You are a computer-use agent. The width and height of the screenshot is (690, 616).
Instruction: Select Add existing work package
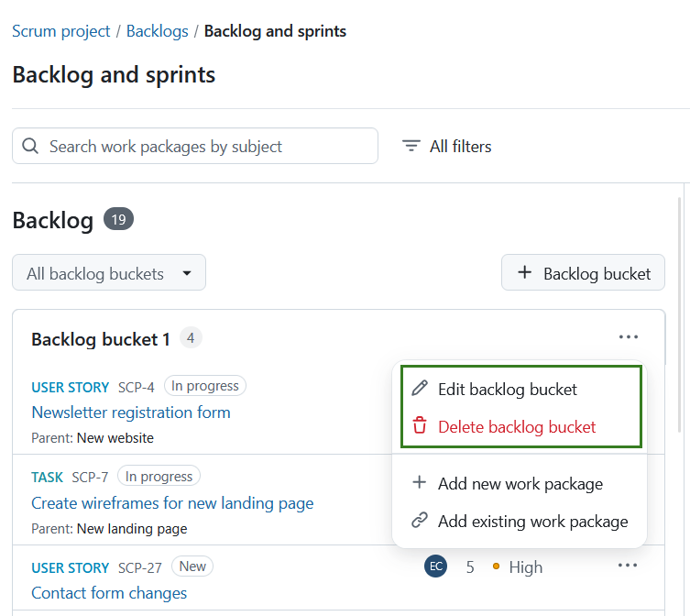pyautogui.click(x=520, y=521)
